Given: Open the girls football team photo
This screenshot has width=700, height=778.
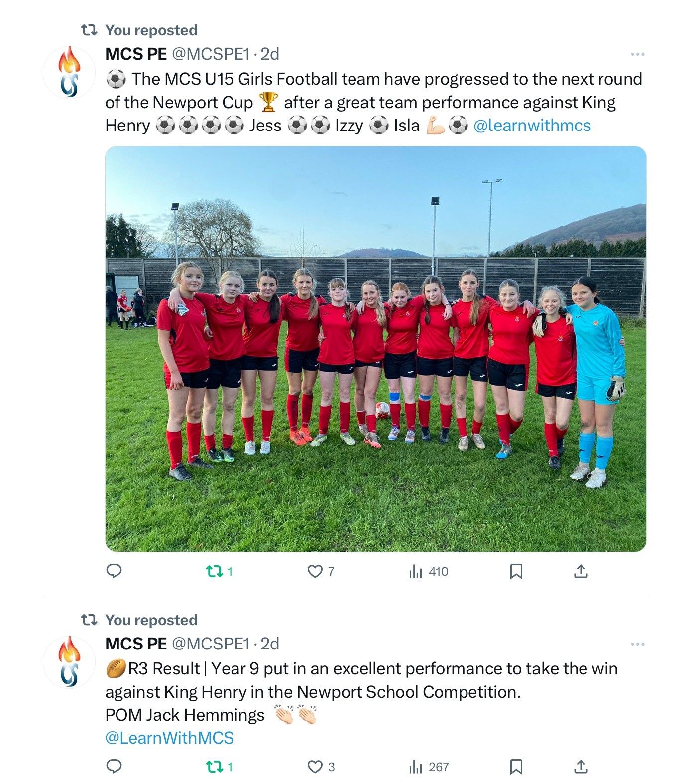Looking at the screenshot, I should [x=375, y=349].
